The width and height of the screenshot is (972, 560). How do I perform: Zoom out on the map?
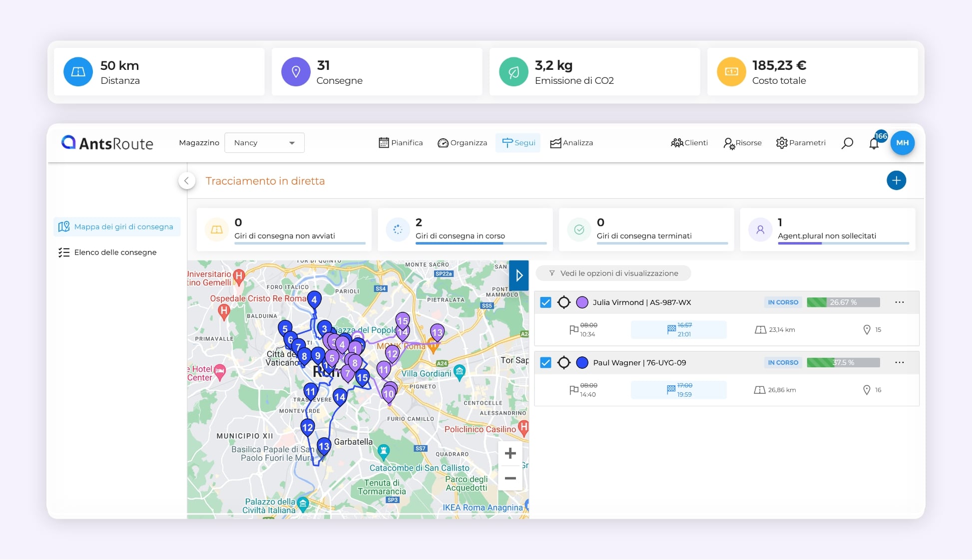[510, 478]
